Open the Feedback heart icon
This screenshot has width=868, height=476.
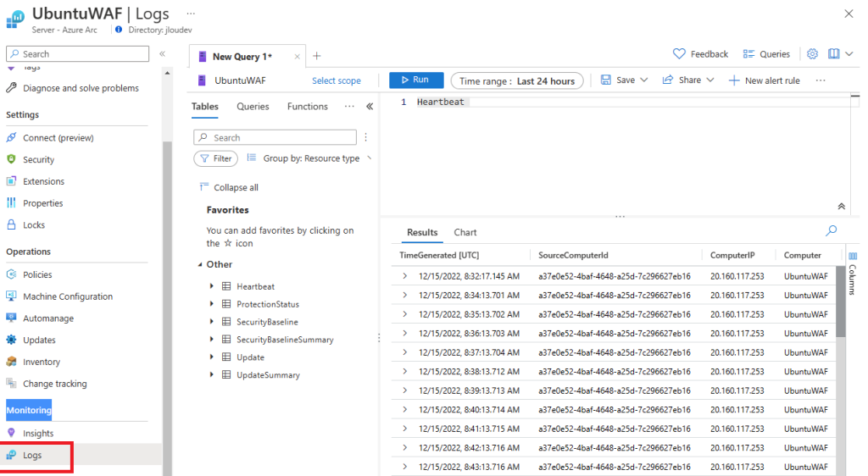[x=679, y=53]
